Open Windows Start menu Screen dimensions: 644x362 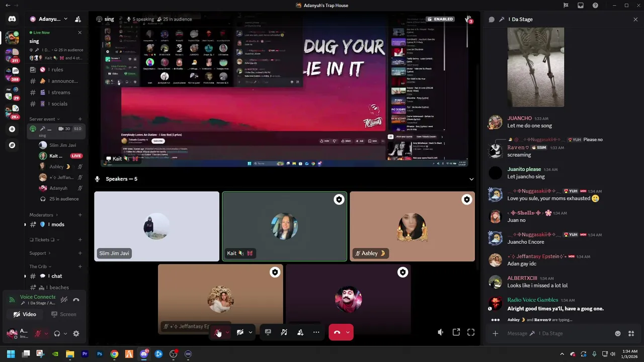click(11, 354)
